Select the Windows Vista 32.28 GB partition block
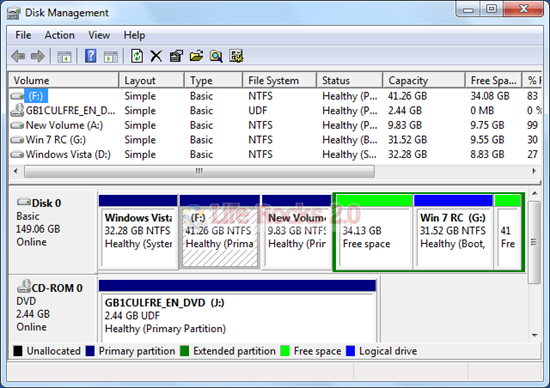 click(x=138, y=232)
